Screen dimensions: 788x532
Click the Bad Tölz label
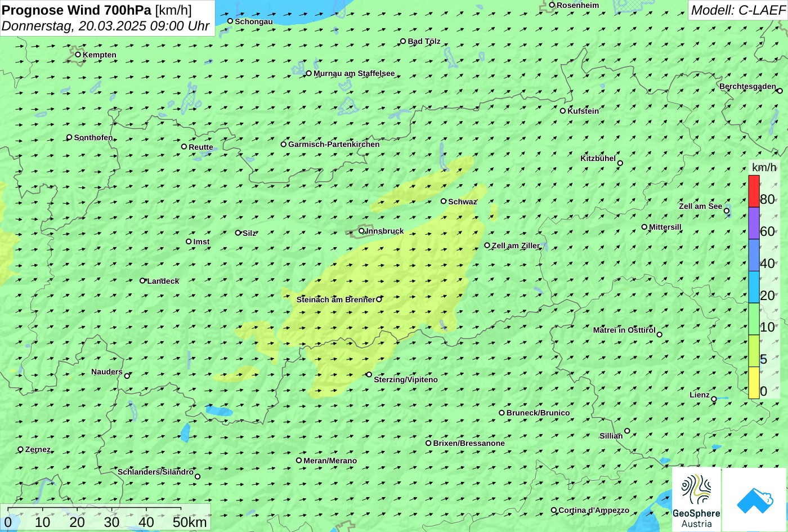point(424,41)
